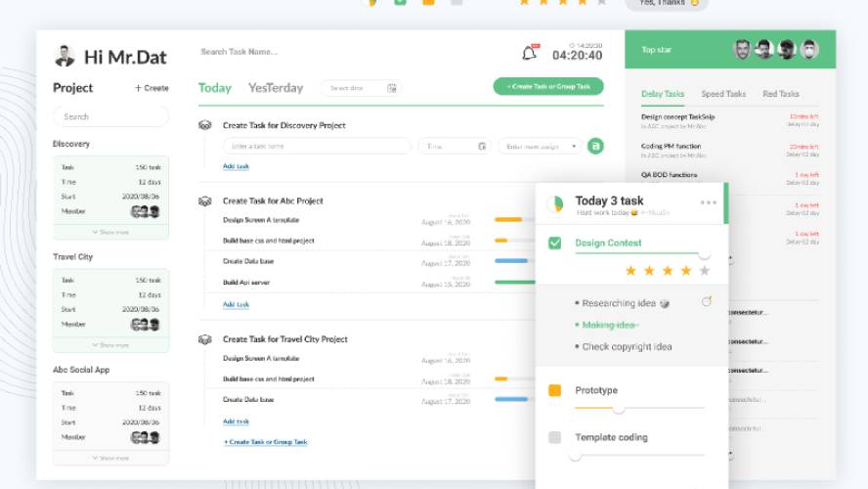868x489 pixels.
Task: Expand Show more under Discovery project
Action: (110, 232)
